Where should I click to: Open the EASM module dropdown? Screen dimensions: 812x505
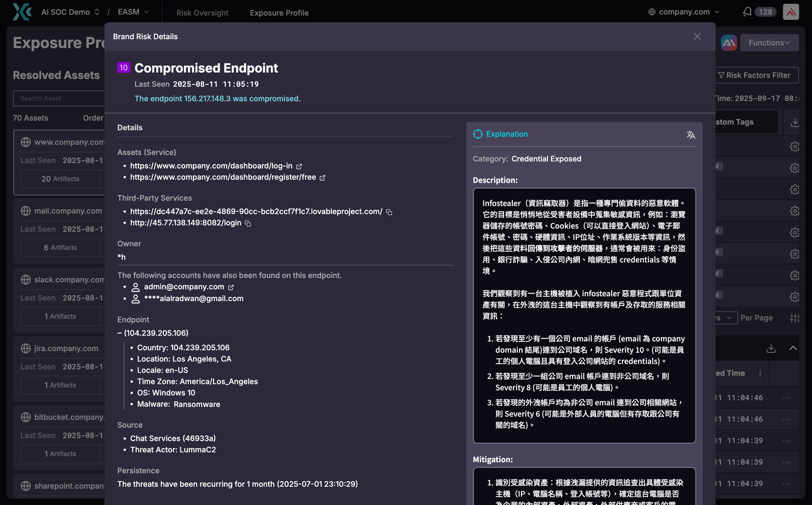tap(133, 12)
